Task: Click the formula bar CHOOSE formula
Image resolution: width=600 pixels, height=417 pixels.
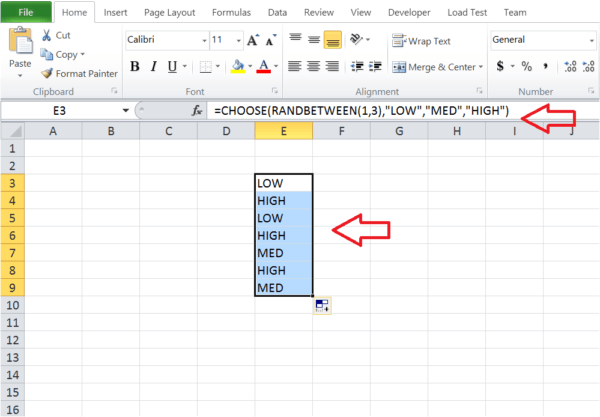Action: click(x=362, y=111)
